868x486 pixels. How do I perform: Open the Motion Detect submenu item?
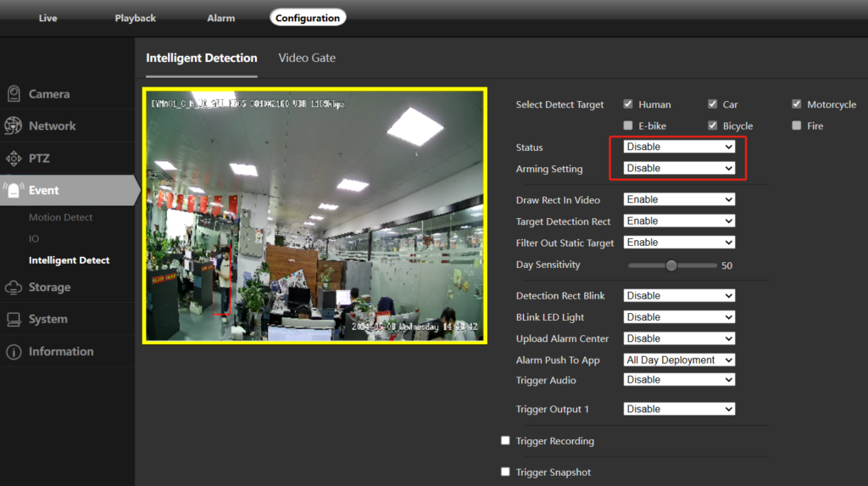[61, 217]
